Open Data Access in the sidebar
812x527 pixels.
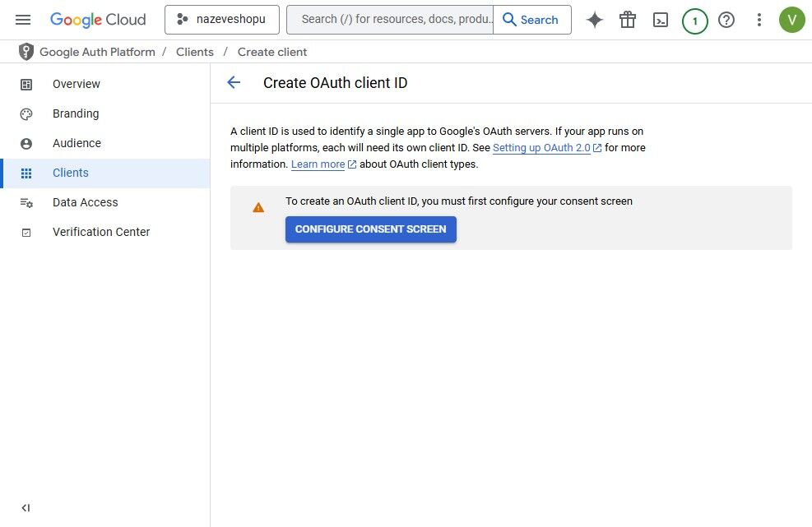click(105, 202)
